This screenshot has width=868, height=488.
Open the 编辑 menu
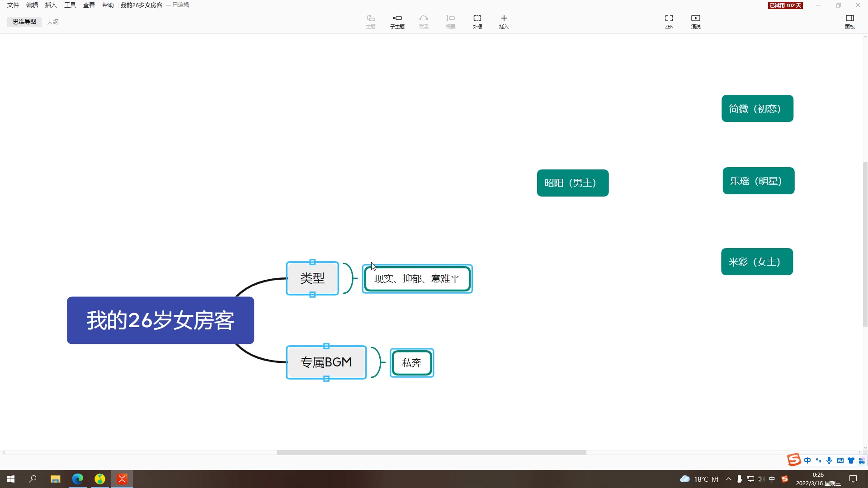point(32,5)
